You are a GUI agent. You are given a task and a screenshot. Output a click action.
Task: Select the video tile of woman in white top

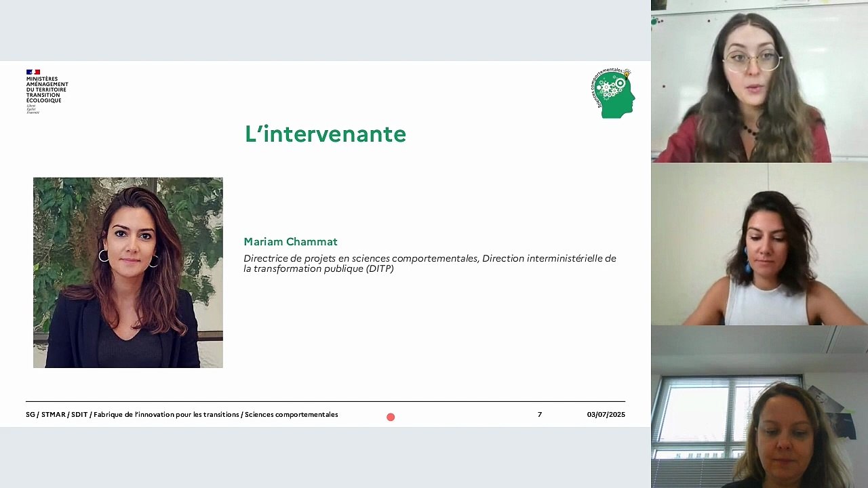point(759,244)
